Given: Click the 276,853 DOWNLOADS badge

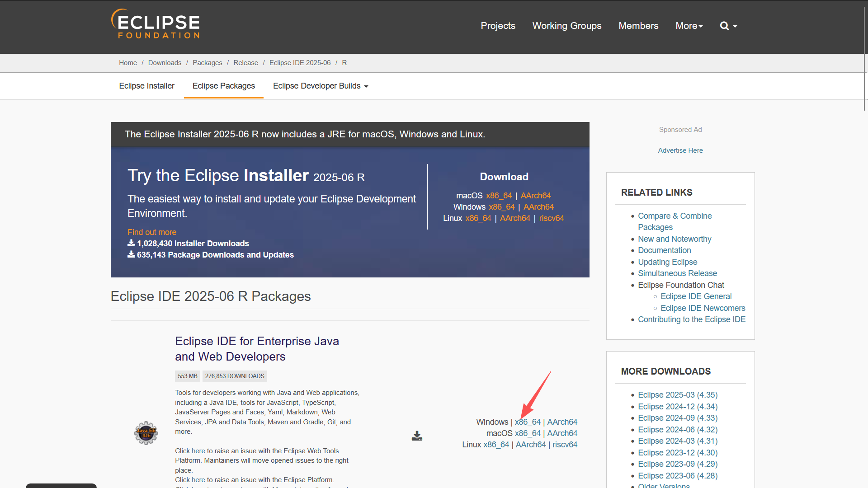Looking at the screenshot, I should tap(235, 376).
